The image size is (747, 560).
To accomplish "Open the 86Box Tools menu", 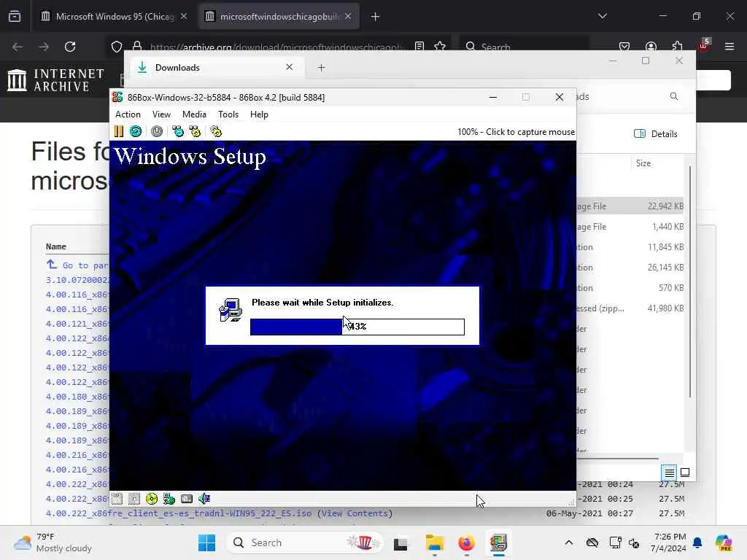I will point(228,114).
